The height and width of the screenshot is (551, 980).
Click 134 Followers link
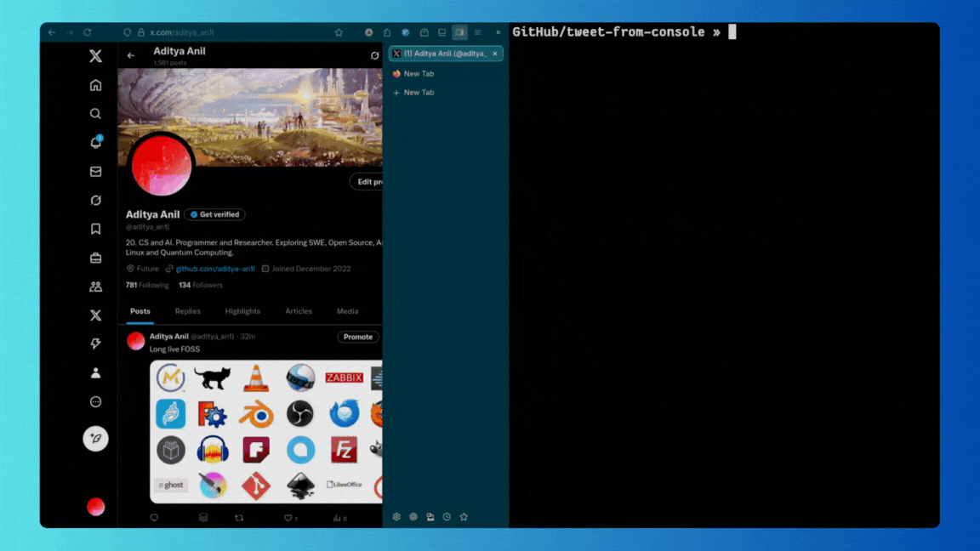201,285
